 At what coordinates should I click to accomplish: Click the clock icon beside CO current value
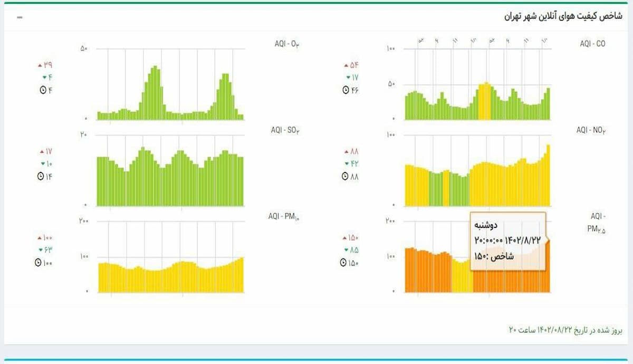(346, 90)
